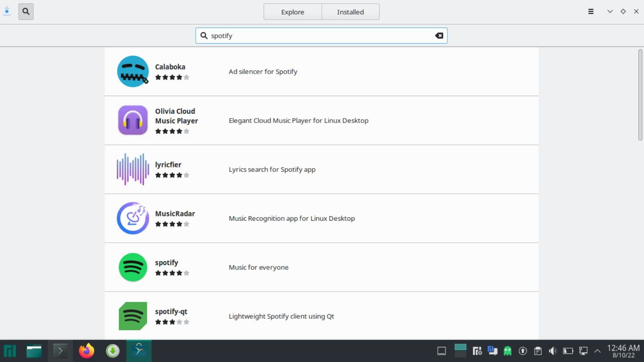The image size is (644, 362).
Task: Click "Lightweight Spotify client using Qt" description
Action: click(x=281, y=316)
